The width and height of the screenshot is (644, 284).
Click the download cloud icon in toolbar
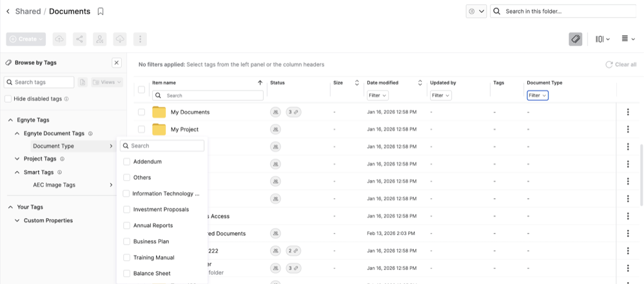(x=120, y=39)
